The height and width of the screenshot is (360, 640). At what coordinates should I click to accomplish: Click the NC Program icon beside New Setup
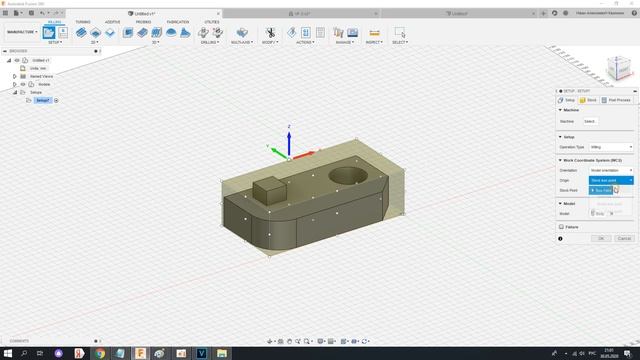click(63, 33)
